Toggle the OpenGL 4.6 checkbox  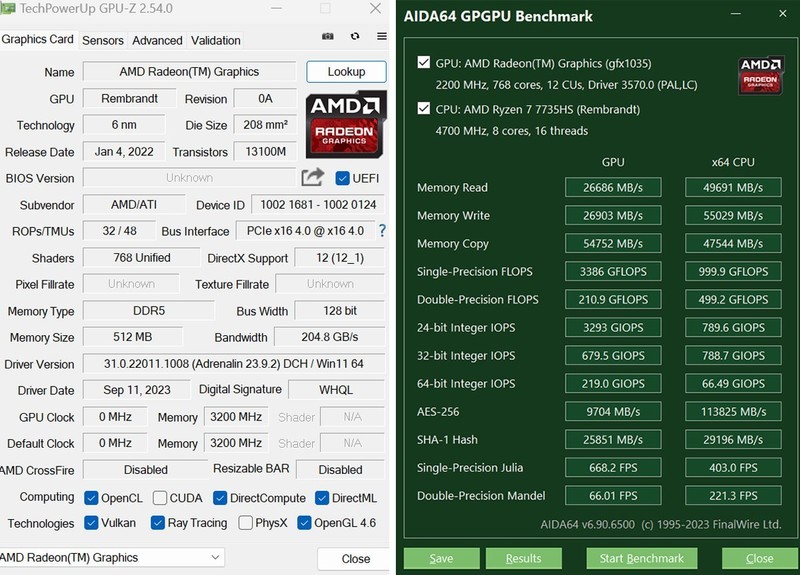click(x=304, y=522)
